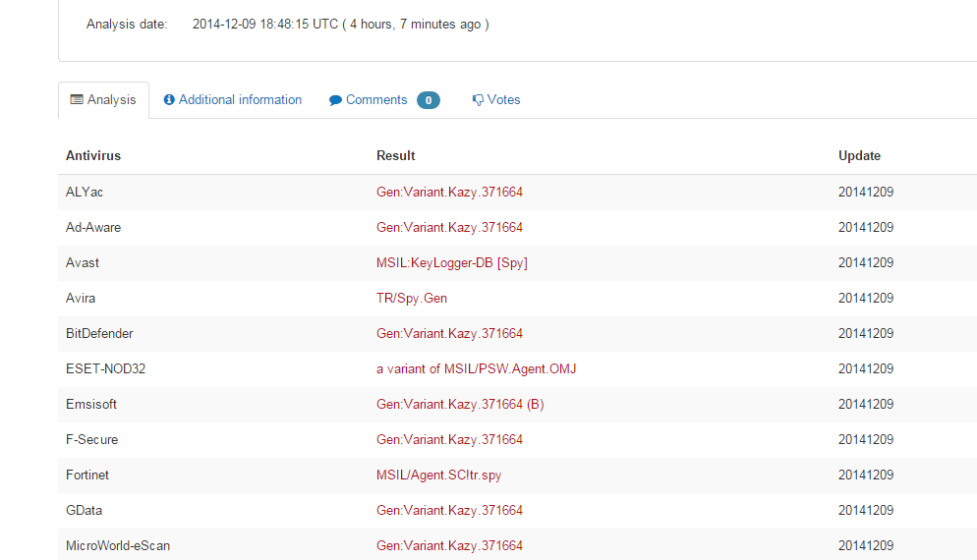This screenshot has height=560, width=977.
Task: Select the Avast antivirus name
Action: coord(83,263)
